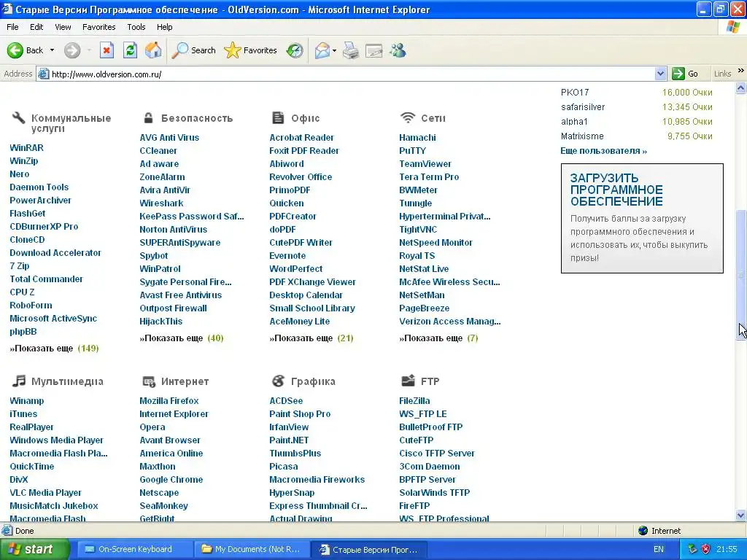Stop page loading with red X icon
The width and height of the screenshot is (747, 560).
pos(107,50)
